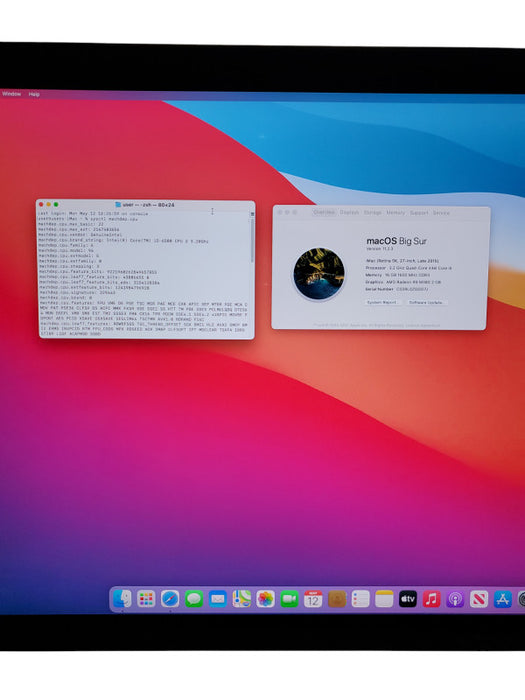Open the Window menu in menu bar
The width and height of the screenshot is (525, 700).
coord(12,94)
